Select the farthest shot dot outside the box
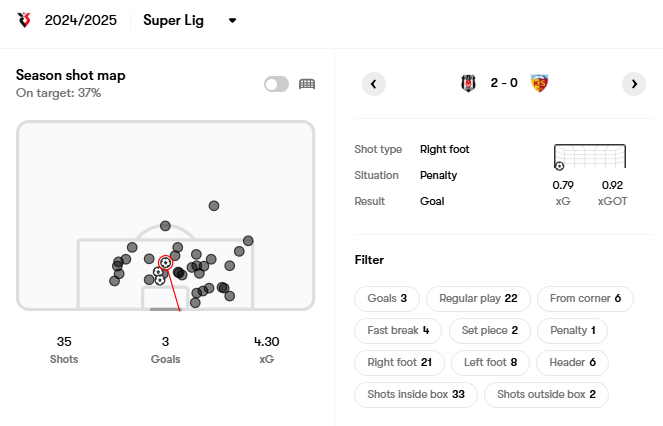This screenshot has height=426, width=663. click(214, 206)
